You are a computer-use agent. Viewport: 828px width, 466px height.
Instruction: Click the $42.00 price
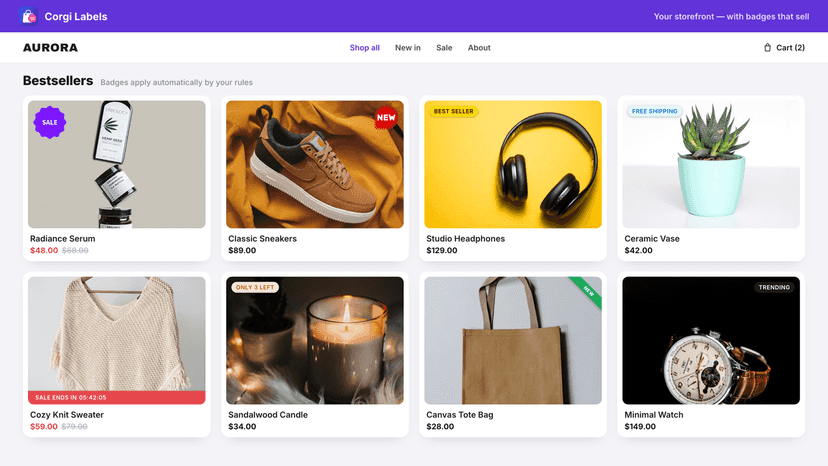click(638, 250)
